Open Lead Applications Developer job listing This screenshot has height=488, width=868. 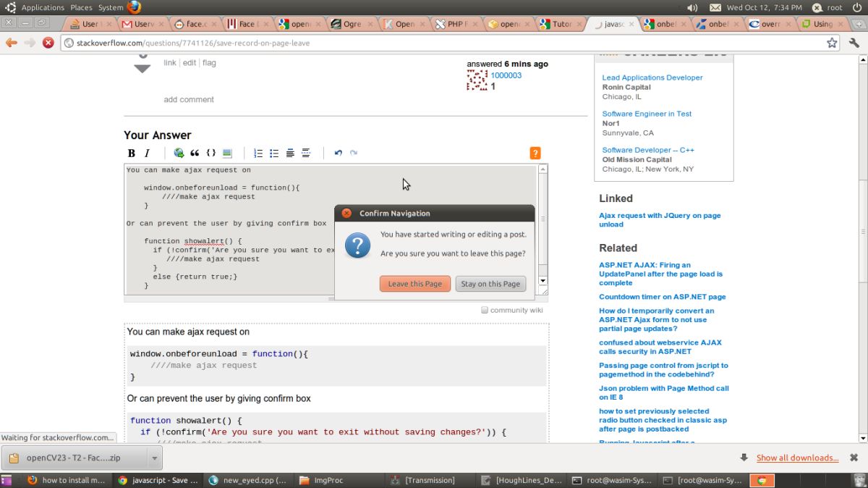(x=652, y=77)
